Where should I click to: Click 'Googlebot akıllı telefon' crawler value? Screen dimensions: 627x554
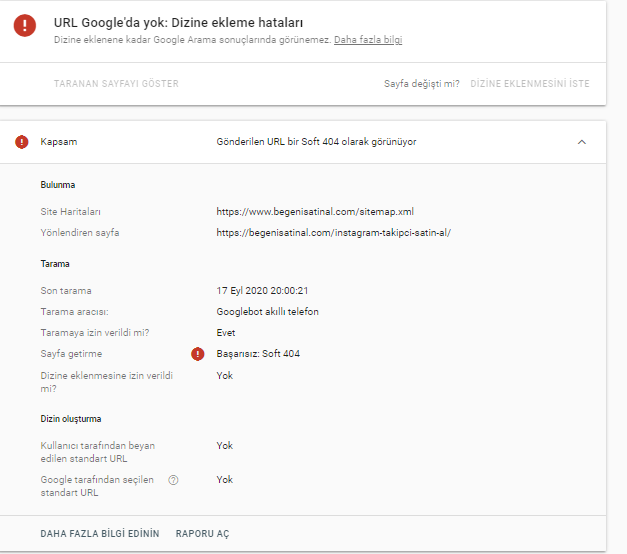267,312
